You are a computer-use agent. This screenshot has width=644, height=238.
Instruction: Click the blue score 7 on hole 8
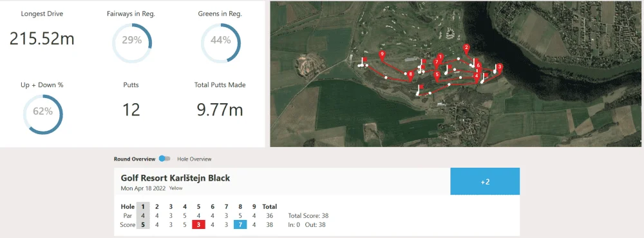(x=240, y=225)
